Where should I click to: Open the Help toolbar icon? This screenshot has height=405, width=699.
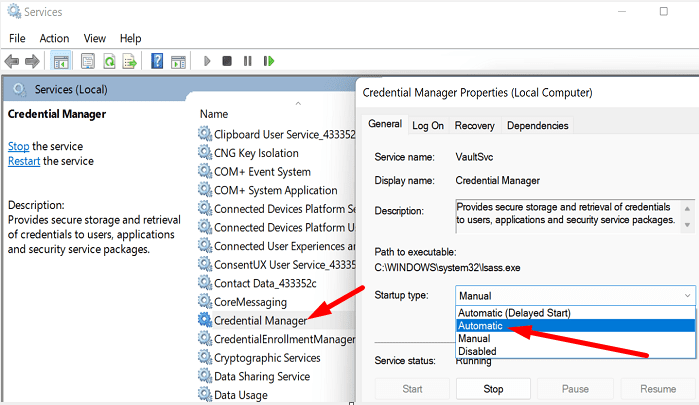157,61
